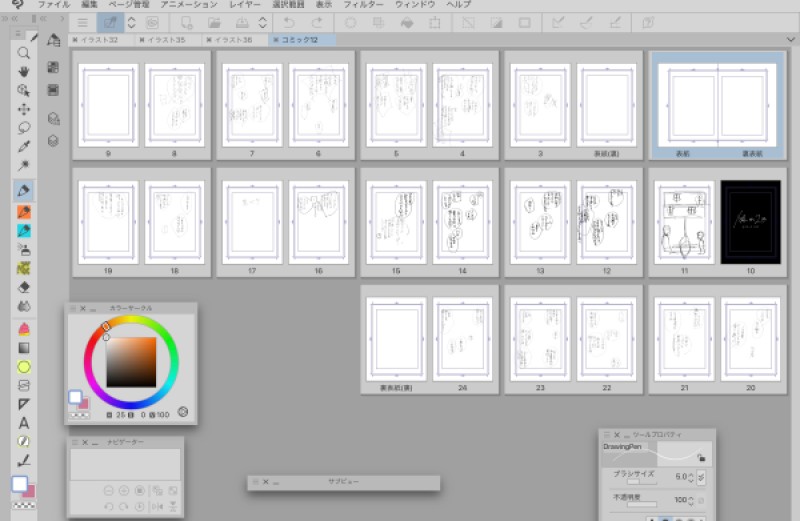Toggle transparent color checkered swatch in toolbar
Viewport: 800px width, 521px height.
24,506
